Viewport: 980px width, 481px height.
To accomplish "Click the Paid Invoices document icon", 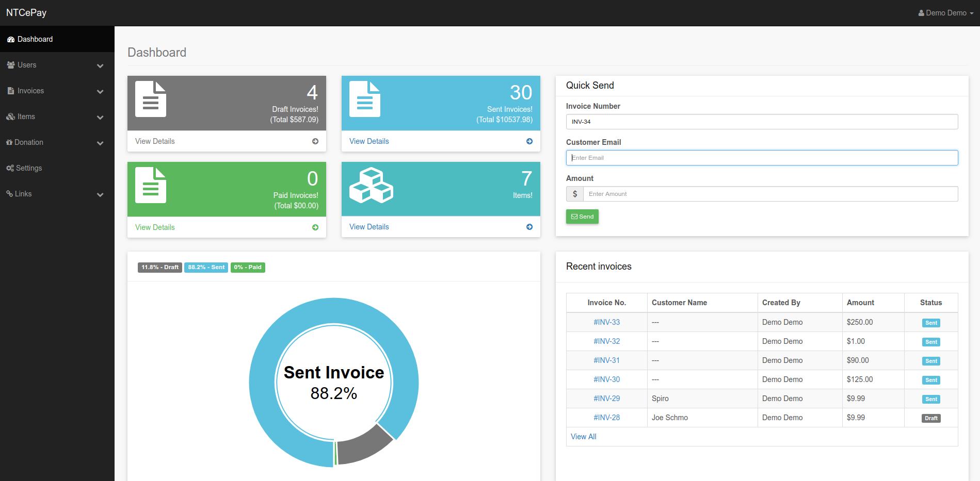I will pos(151,185).
